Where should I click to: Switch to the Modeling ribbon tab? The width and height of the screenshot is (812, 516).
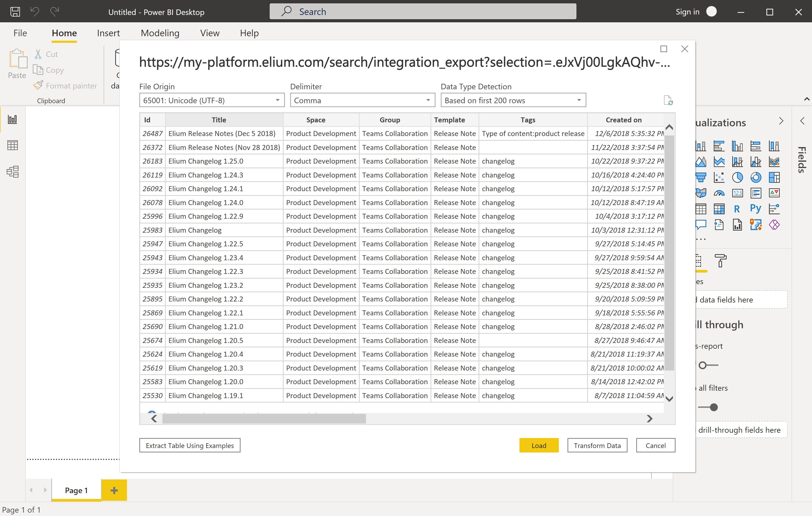point(160,33)
